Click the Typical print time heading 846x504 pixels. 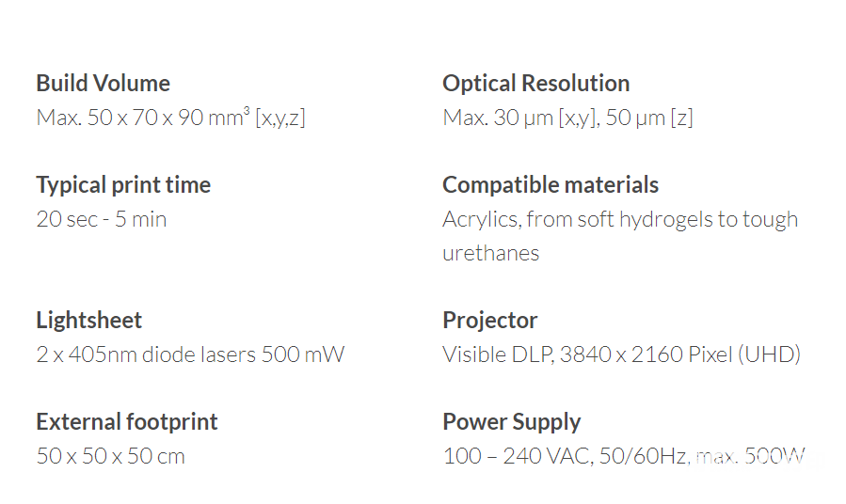pyautogui.click(x=123, y=185)
